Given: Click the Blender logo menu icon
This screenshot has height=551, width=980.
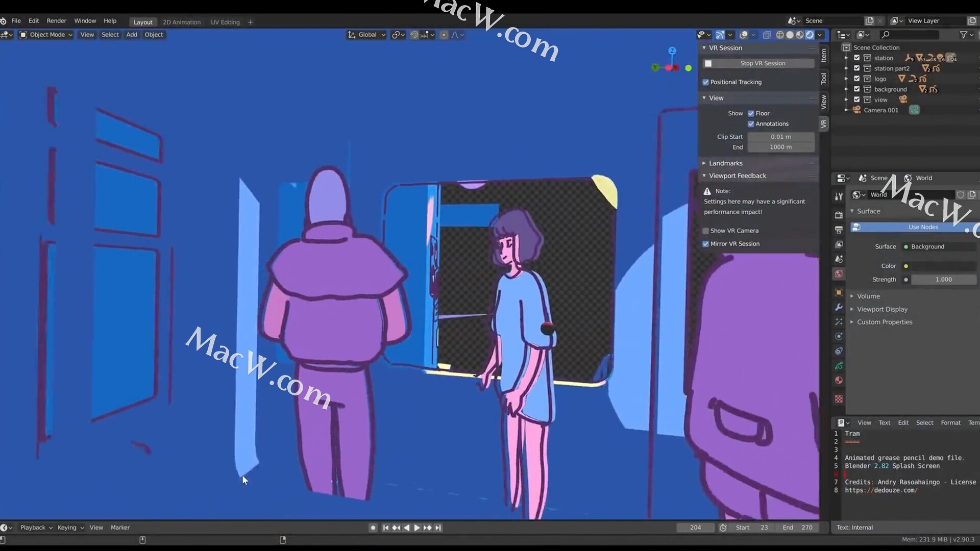Looking at the screenshot, I should click(3, 21).
